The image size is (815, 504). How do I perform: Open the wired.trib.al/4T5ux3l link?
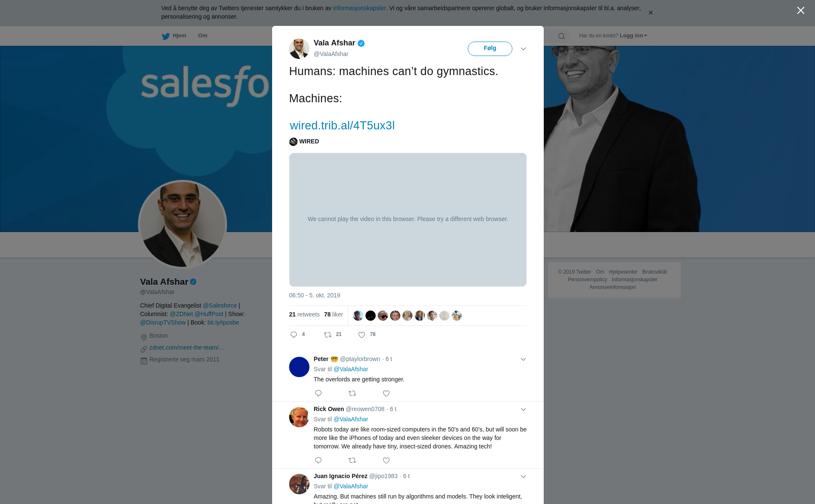[x=342, y=126]
